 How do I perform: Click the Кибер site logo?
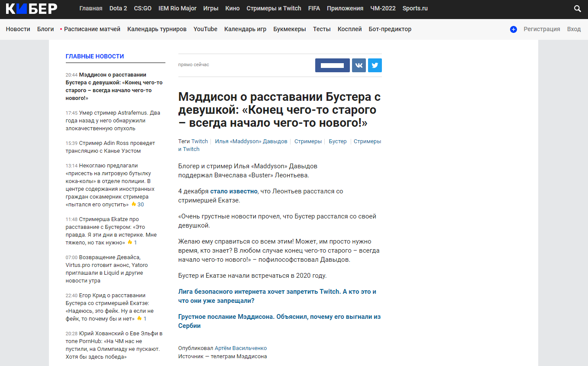pos(31,8)
